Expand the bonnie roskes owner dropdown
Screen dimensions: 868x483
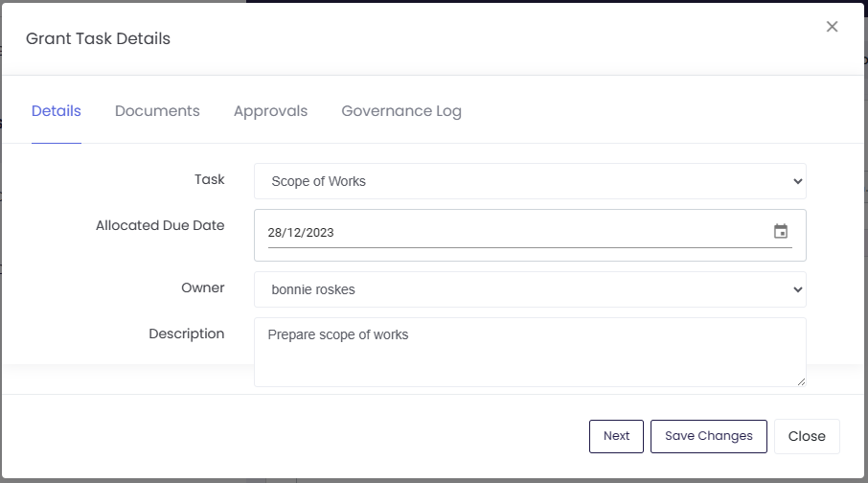530,289
